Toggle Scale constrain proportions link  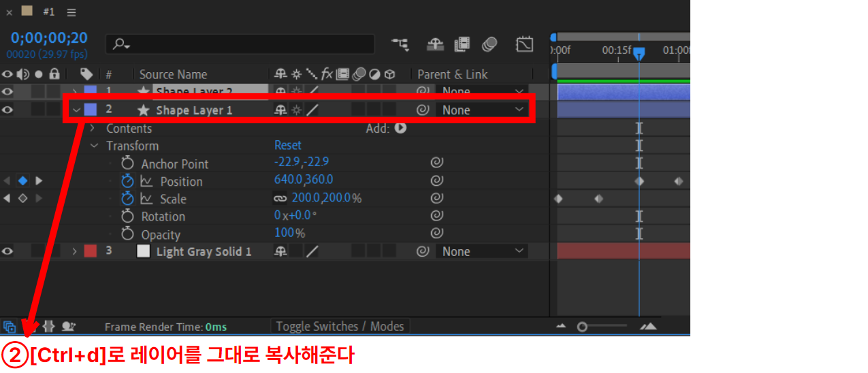280,199
